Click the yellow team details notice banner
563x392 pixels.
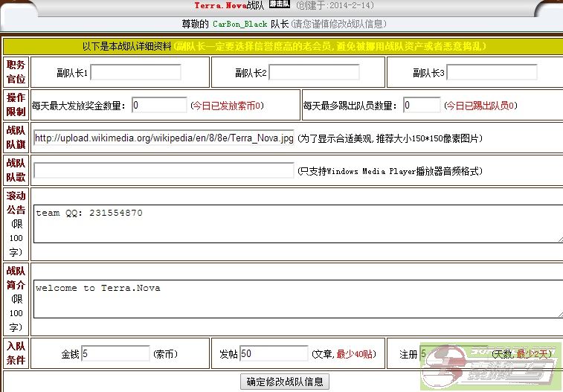coord(283,46)
